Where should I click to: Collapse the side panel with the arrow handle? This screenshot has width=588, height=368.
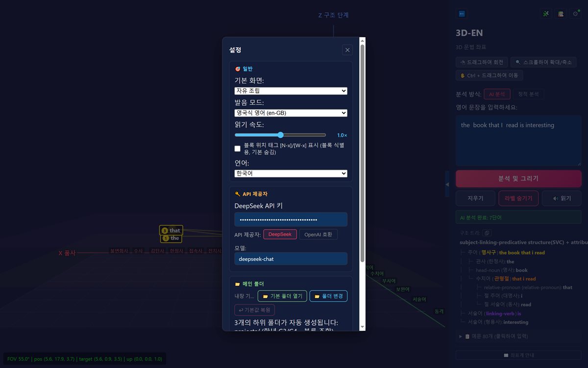447,184
